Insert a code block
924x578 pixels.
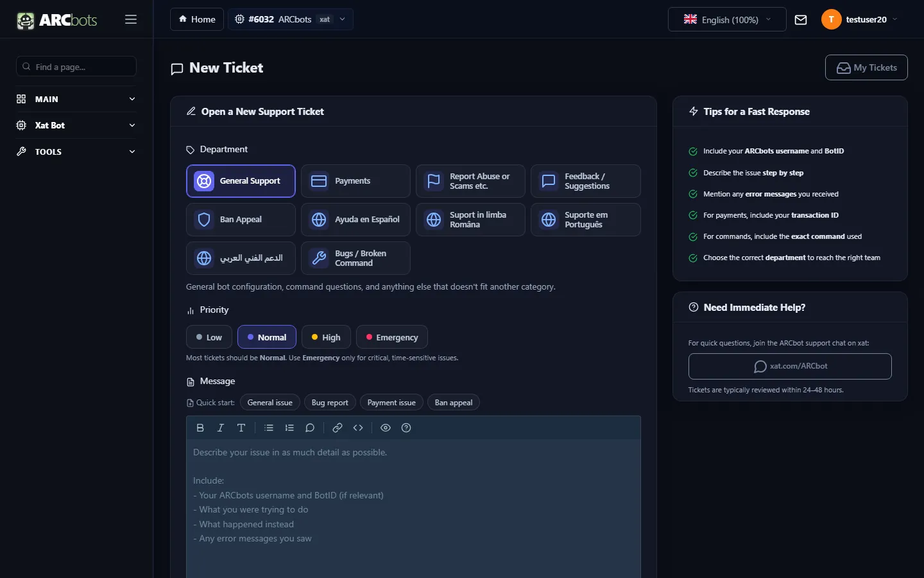pyautogui.click(x=358, y=428)
